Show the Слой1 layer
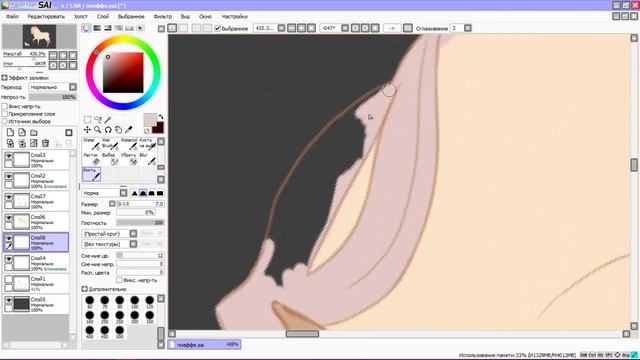The height and width of the screenshot is (360, 640). [8, 279]
